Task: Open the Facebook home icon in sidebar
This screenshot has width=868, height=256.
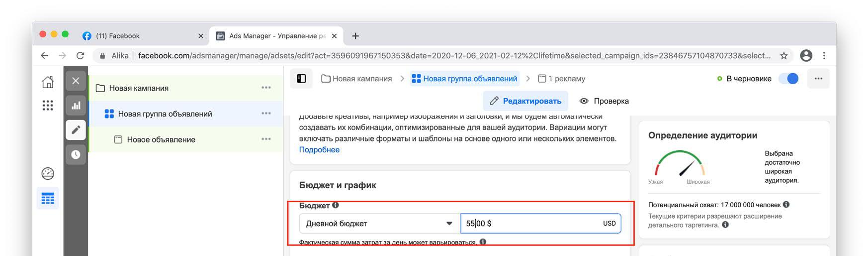Action: point(48,82)
